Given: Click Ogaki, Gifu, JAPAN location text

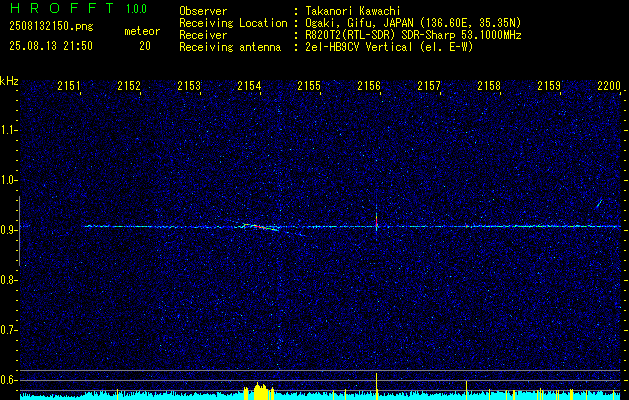Looking at the screenshot, I should pyautogui.click(x=413, y=23).
